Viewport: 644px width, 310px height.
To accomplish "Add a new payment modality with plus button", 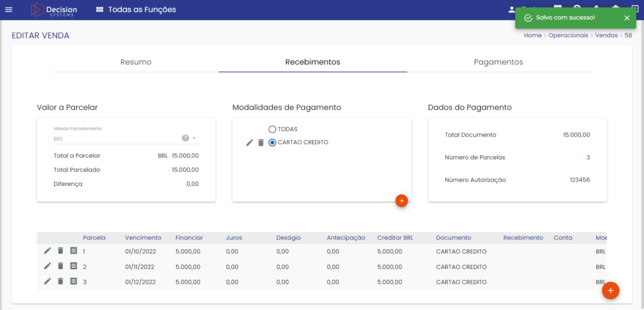I will (x=401, y=201).
